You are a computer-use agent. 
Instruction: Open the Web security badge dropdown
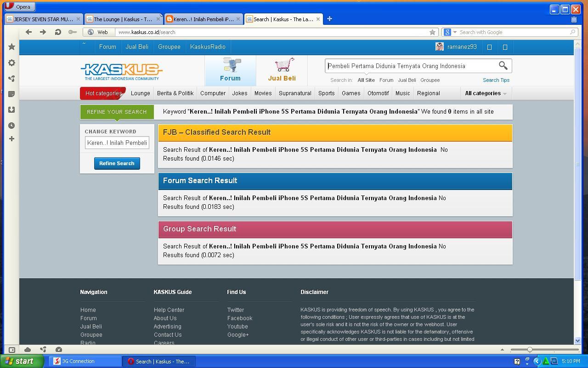tap(97, 32)
